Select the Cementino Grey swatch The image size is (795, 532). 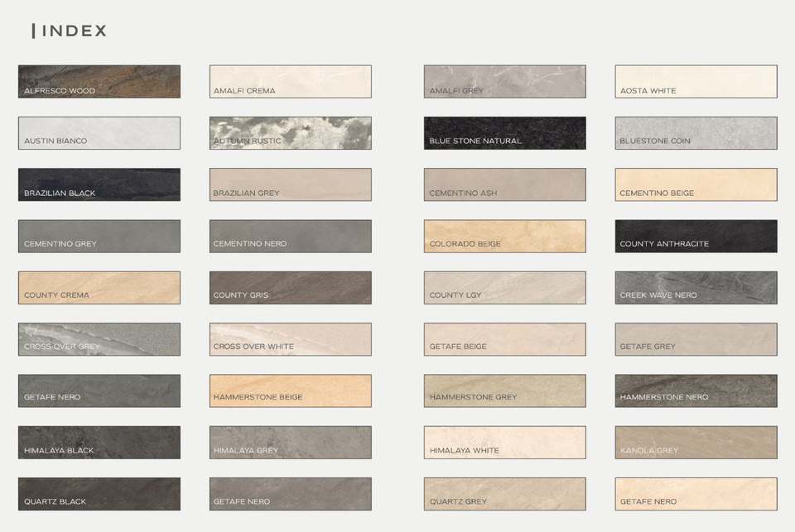(99, 236)
